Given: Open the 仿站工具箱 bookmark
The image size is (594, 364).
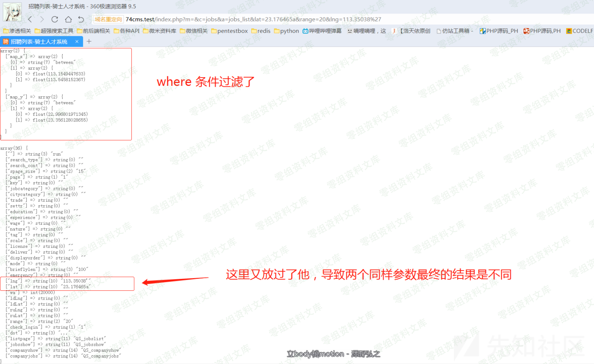Looking at the screenshot, I should [x=455, y=31].
